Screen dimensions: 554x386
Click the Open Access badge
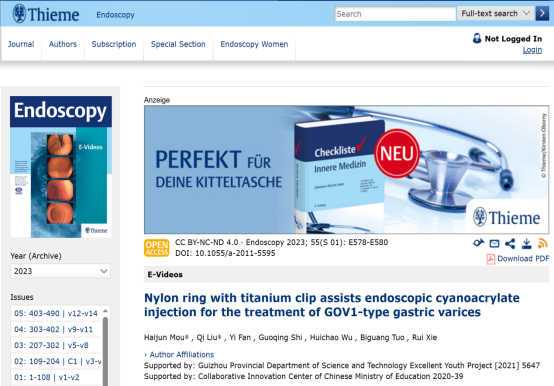point(157,248)
